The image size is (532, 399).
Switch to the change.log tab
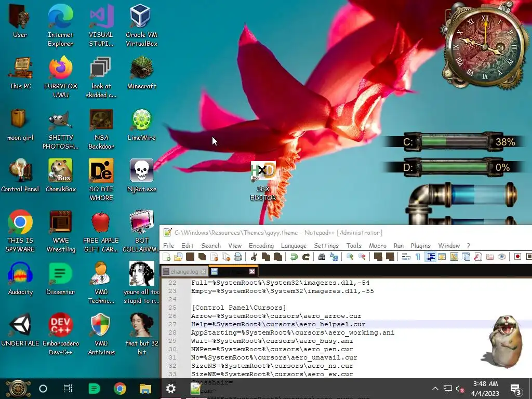click(184, 271)
